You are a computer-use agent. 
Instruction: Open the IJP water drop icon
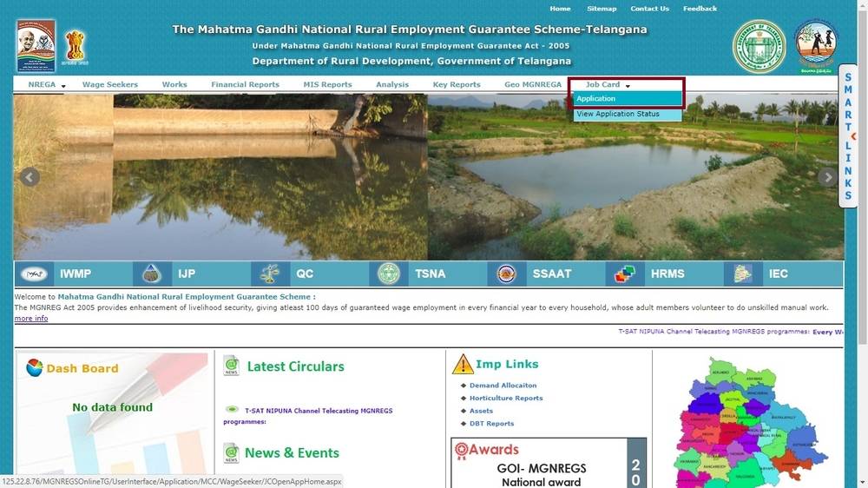point(152,274)
